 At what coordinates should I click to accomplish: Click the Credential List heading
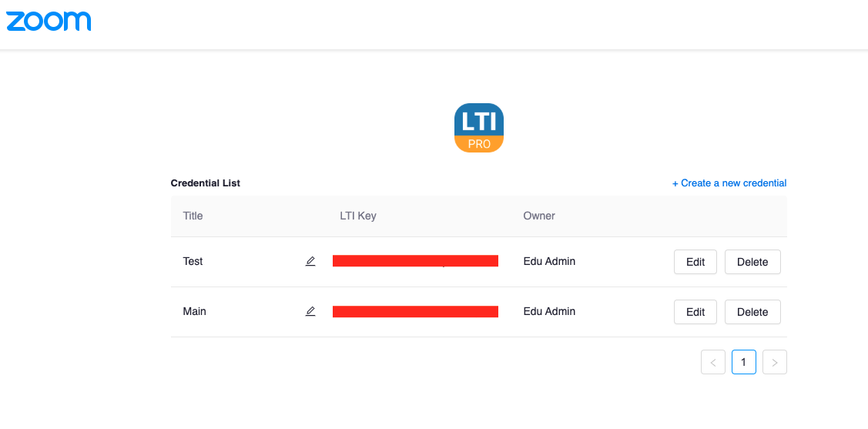(x=206, y=183)
